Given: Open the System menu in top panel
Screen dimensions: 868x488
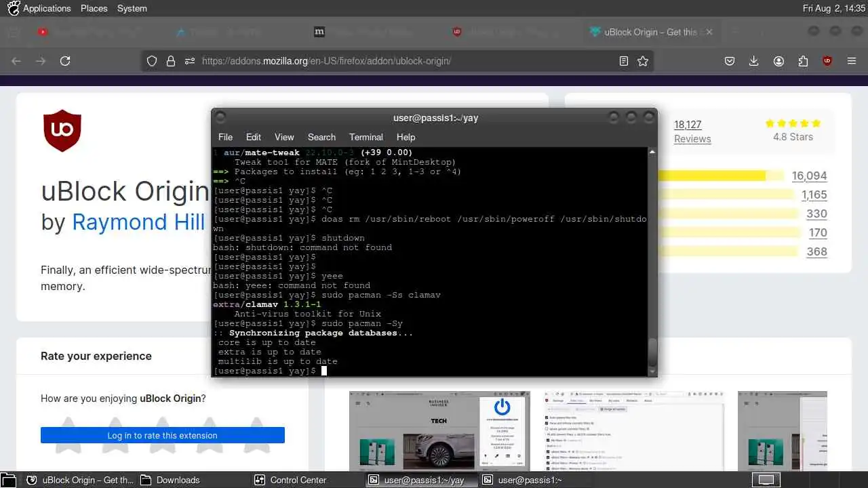Looking at the screenshot, I should point(132,8).
